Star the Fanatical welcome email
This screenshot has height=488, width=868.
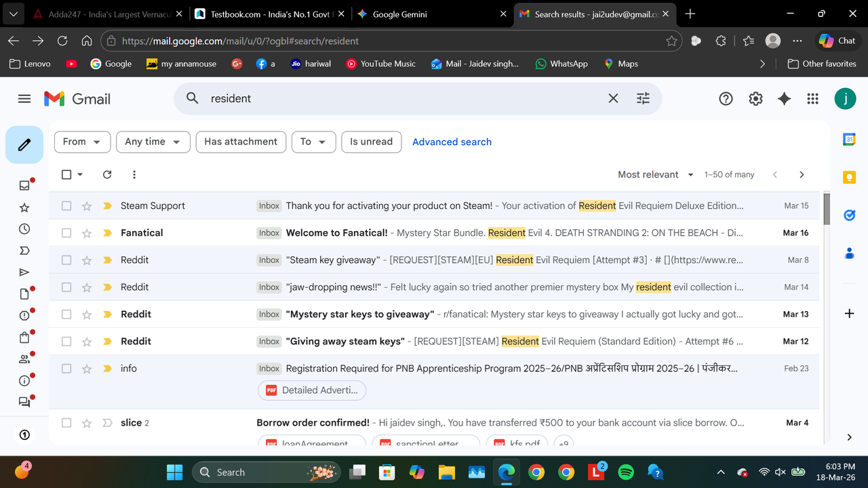[x=86, y=232]
